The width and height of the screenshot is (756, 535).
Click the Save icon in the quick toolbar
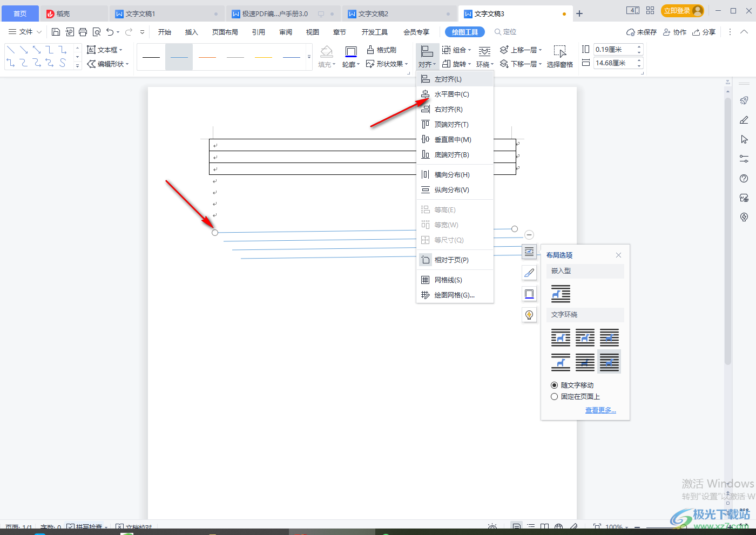[x=56, y=32]
